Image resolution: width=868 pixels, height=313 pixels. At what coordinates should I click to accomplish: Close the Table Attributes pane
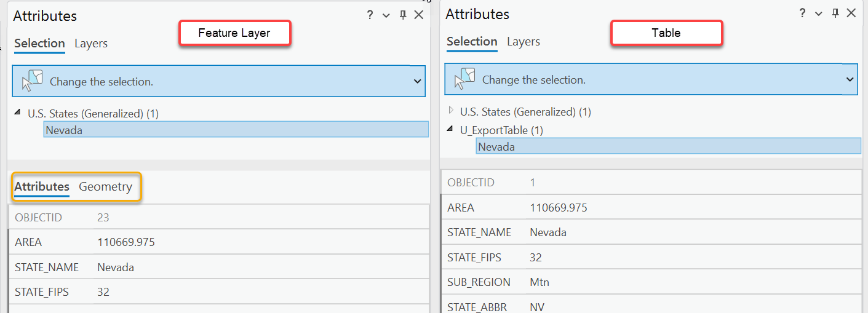pyautogui.click(x=851, y=14)
